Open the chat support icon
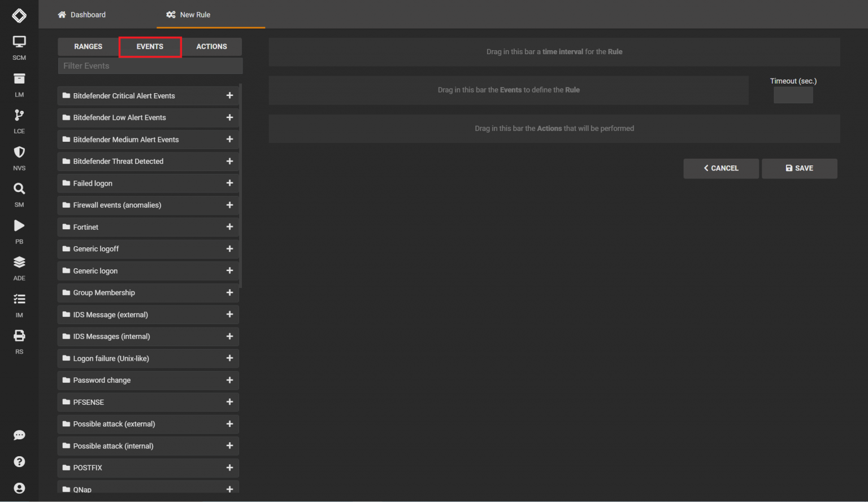The width and height of the screenshot is (868, 502). 19,435
